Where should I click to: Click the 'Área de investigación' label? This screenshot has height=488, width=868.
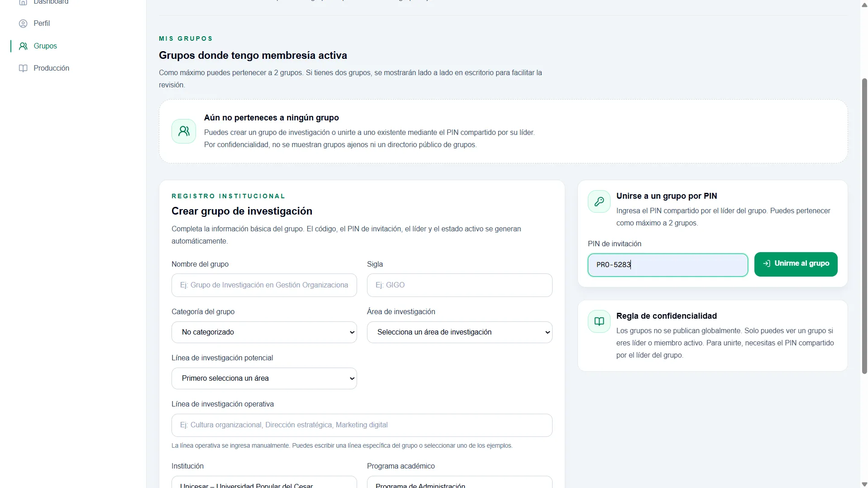click(x=401, y=312)
